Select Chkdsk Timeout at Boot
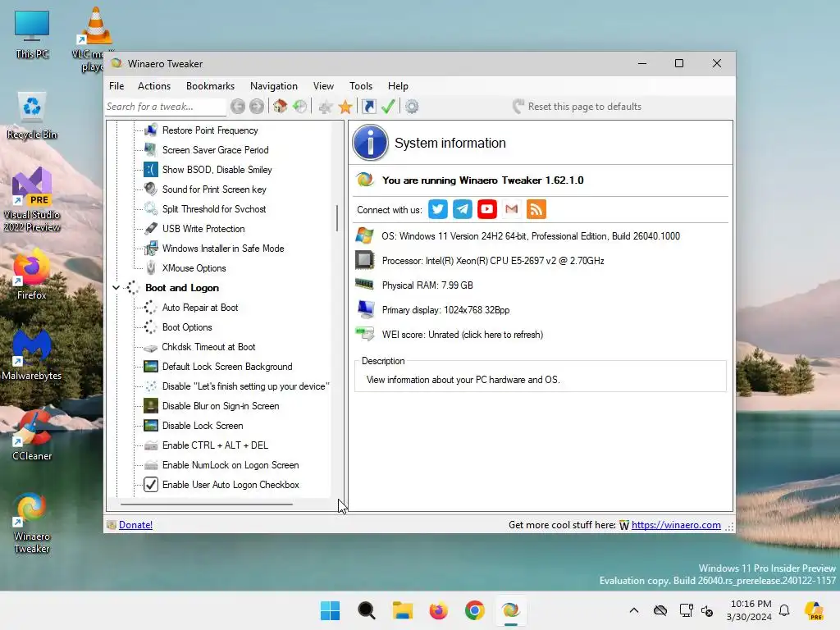840x630 pixels. 208,347
